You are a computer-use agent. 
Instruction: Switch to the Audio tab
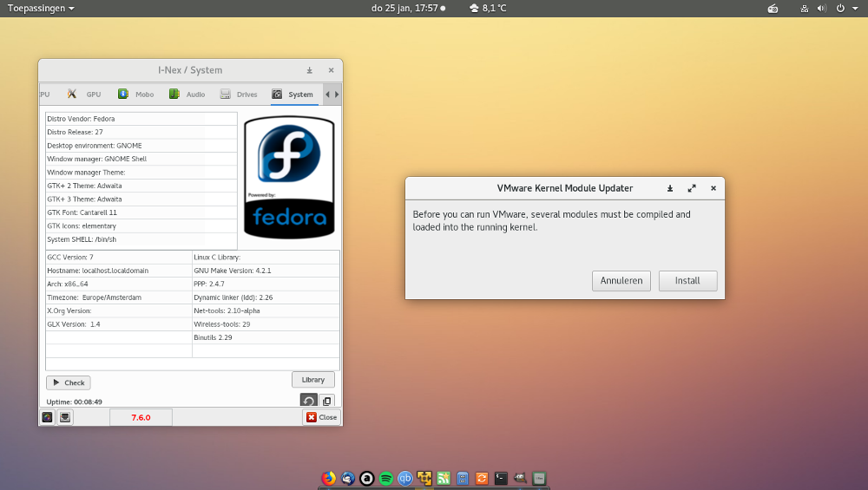[x=187, y=94]
